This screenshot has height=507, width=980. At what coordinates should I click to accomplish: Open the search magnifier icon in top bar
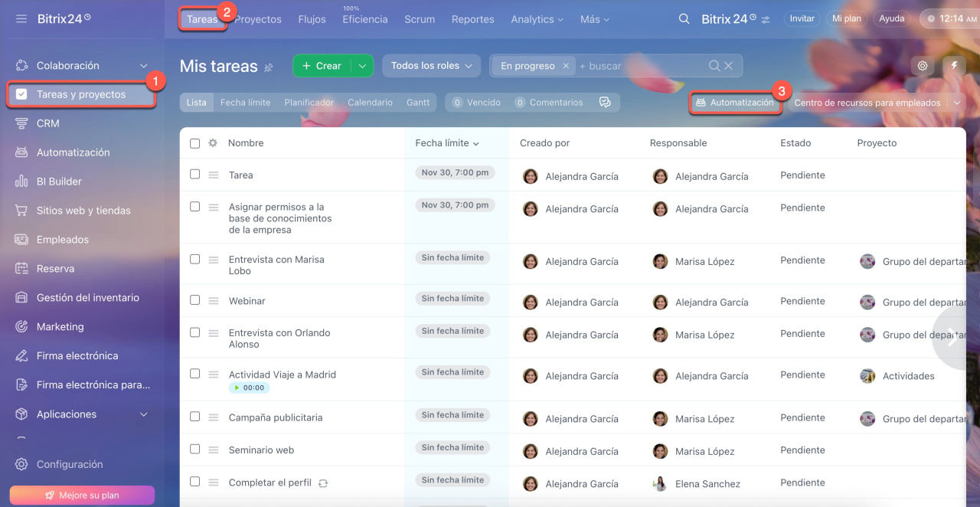684,19
